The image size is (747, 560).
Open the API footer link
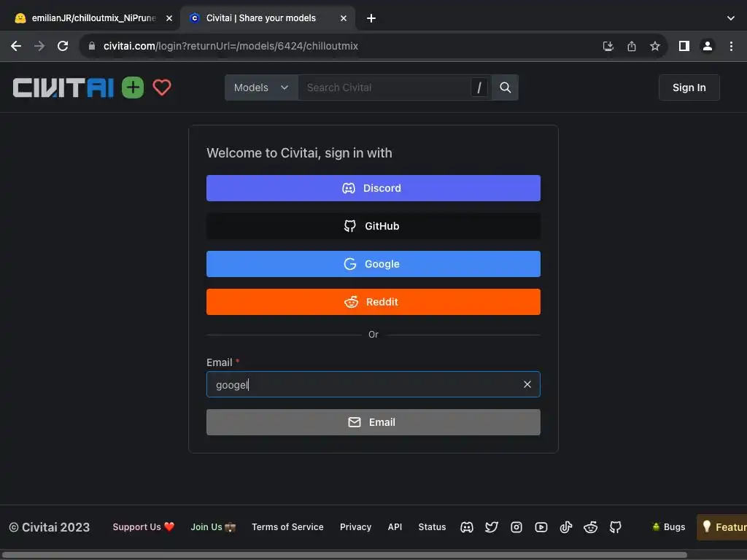pyautogui.click(x=395, y=527)
